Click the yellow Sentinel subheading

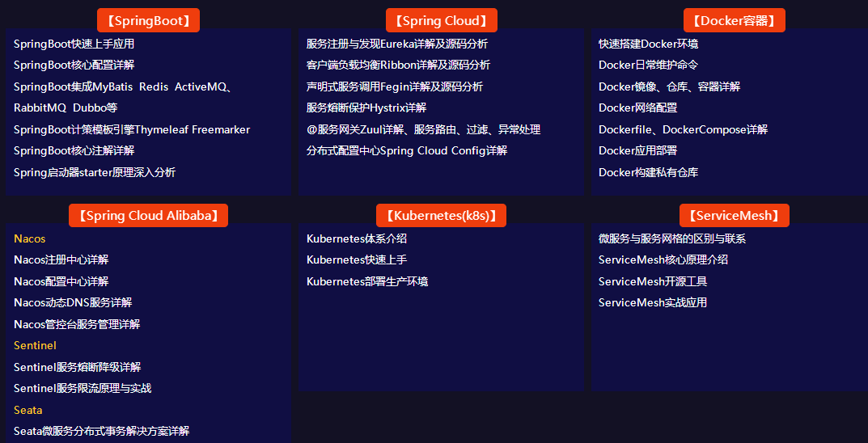[x=35, y=345]
